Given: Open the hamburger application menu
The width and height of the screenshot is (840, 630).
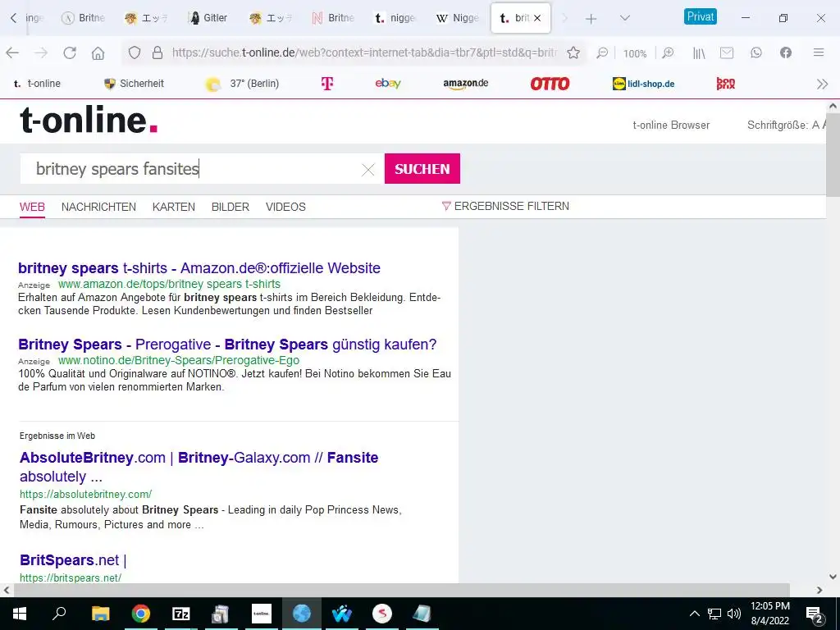Looking at the screenshot, I should click(819, 52).
